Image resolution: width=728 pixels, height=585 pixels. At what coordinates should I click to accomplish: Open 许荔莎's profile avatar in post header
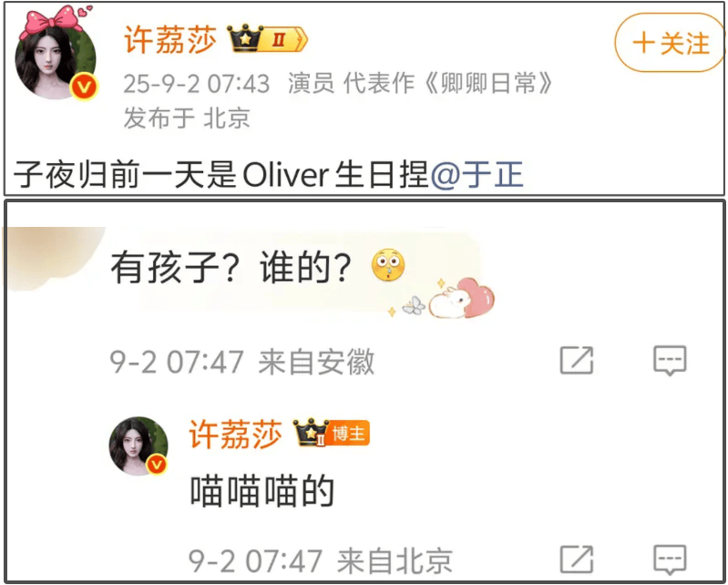(x=56, y=60)
